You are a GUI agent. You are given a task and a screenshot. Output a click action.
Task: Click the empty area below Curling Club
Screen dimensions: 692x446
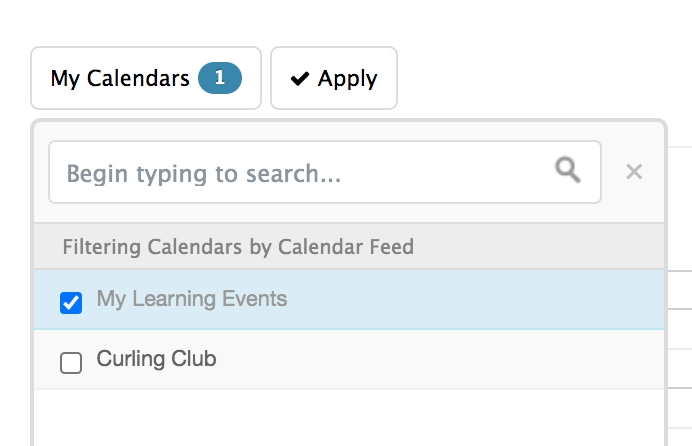348,418
